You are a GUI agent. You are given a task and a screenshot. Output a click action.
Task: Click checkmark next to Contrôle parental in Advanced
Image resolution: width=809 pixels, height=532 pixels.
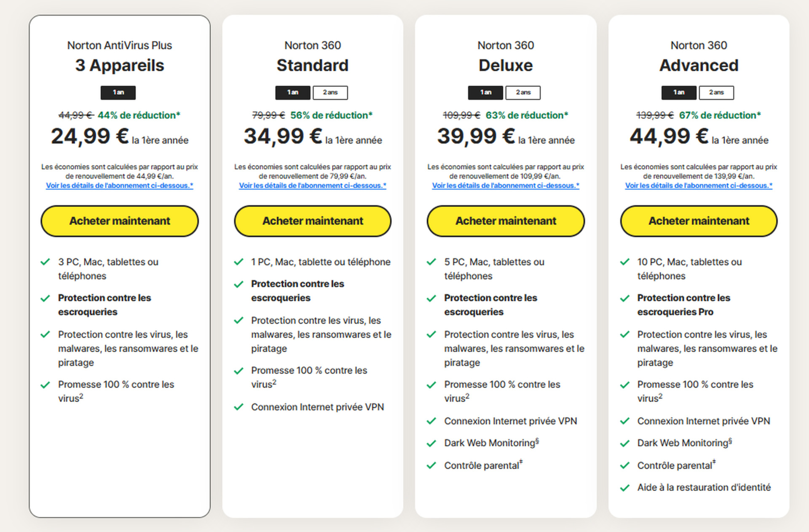coord(624,466)
